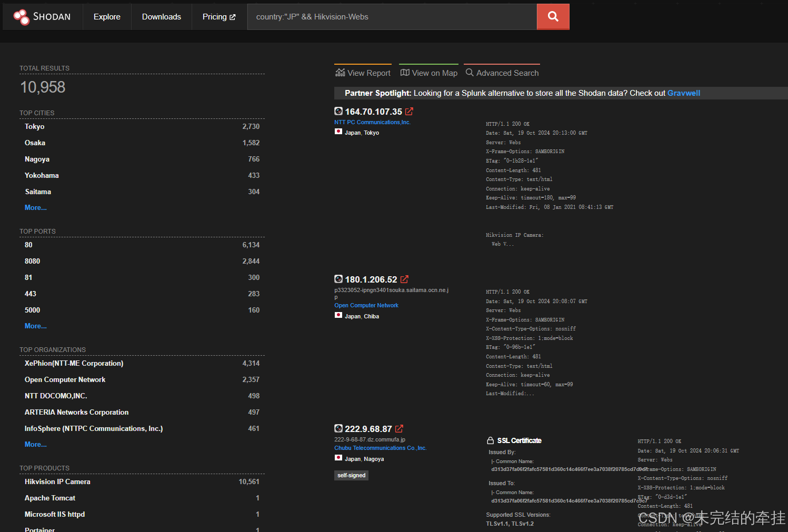Open the Downloads menu item

point(162,17)
